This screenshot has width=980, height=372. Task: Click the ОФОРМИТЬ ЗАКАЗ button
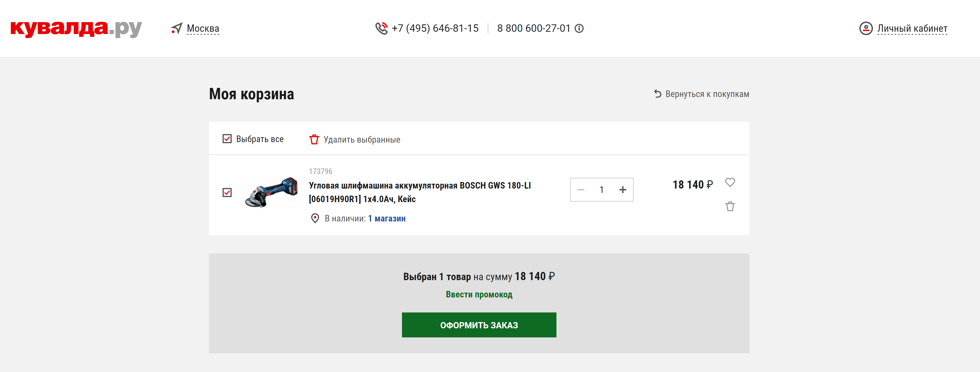coord(479,325)
